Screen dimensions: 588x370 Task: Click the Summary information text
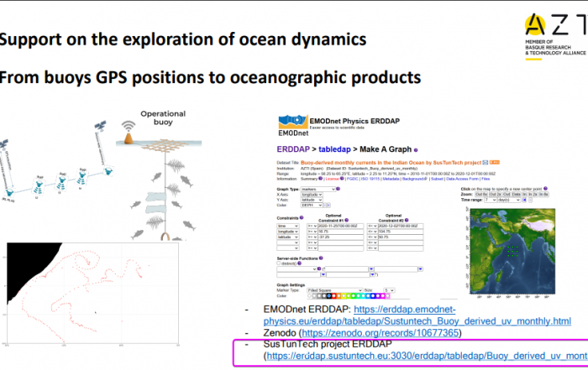click(x=309, y=179)
